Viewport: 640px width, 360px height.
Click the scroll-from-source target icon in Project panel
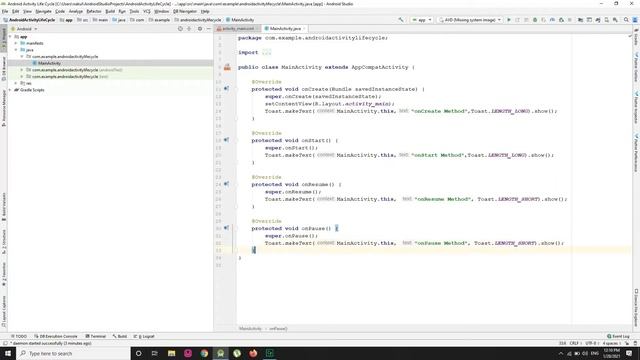(180, 29)
